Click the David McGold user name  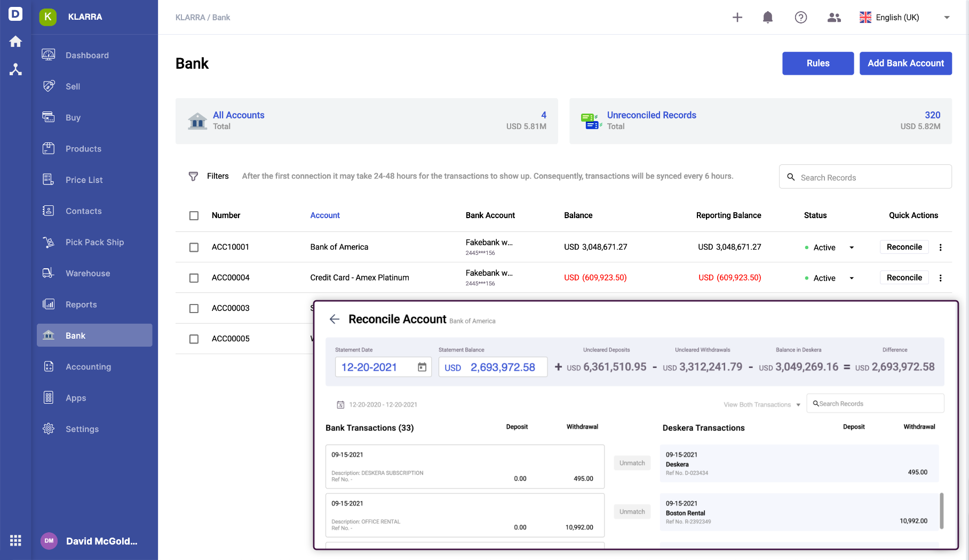point(101,541)
